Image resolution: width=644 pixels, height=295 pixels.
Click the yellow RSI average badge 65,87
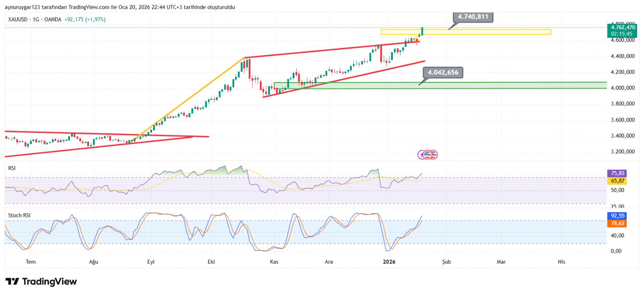coord(617,181)
